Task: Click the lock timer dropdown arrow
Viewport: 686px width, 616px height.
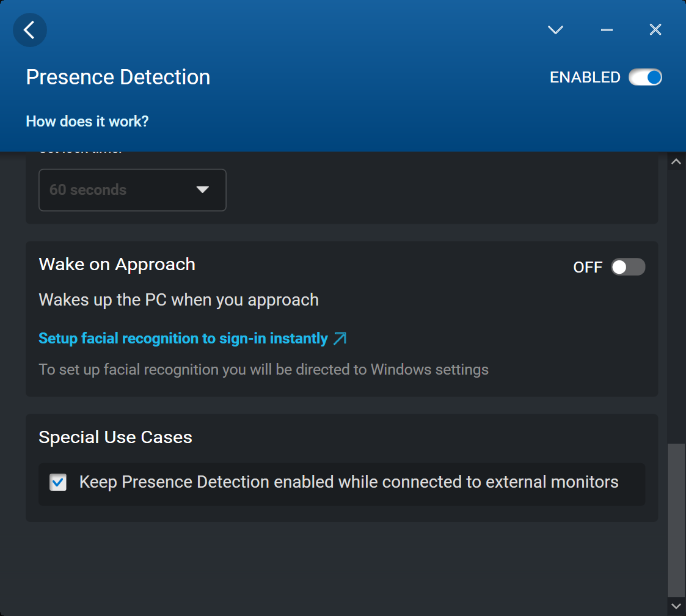Action: 203,190
